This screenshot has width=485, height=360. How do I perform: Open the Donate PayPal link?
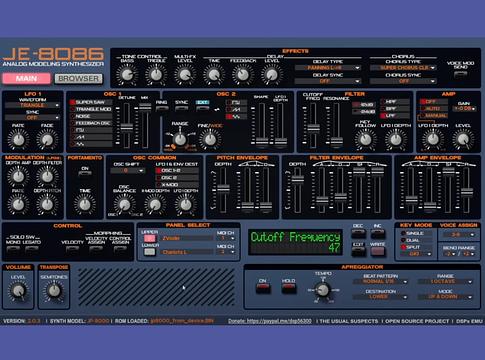(270, 321)
